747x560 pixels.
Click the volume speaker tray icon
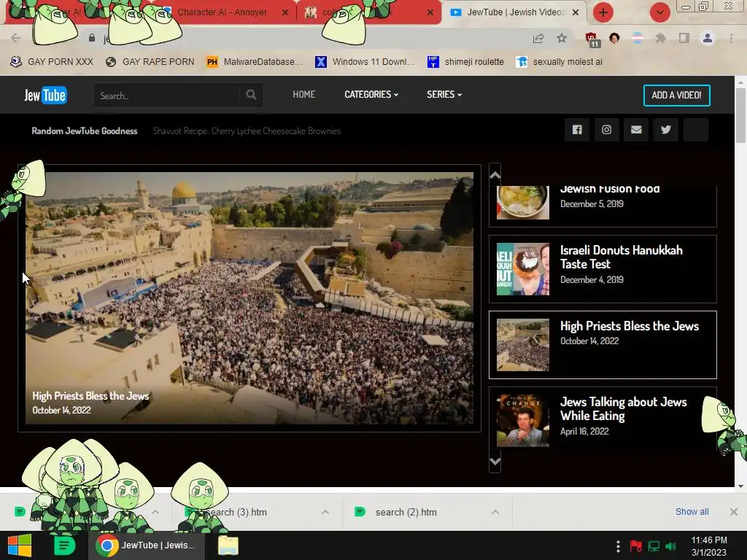tap(671, 546)
